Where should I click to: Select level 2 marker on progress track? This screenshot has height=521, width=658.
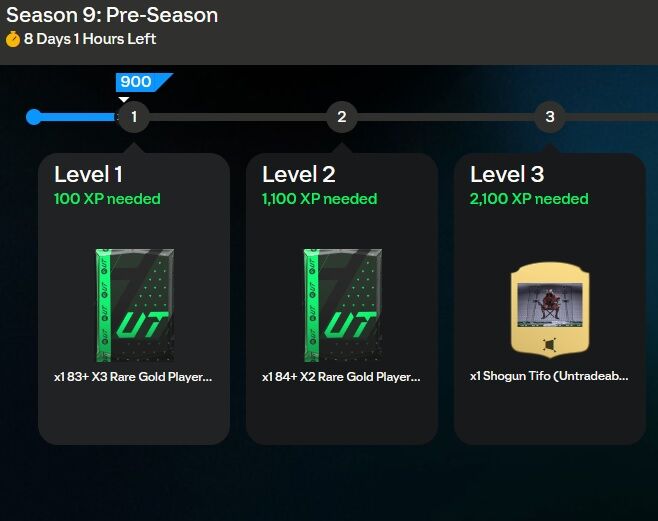click(x=342, y=117)
